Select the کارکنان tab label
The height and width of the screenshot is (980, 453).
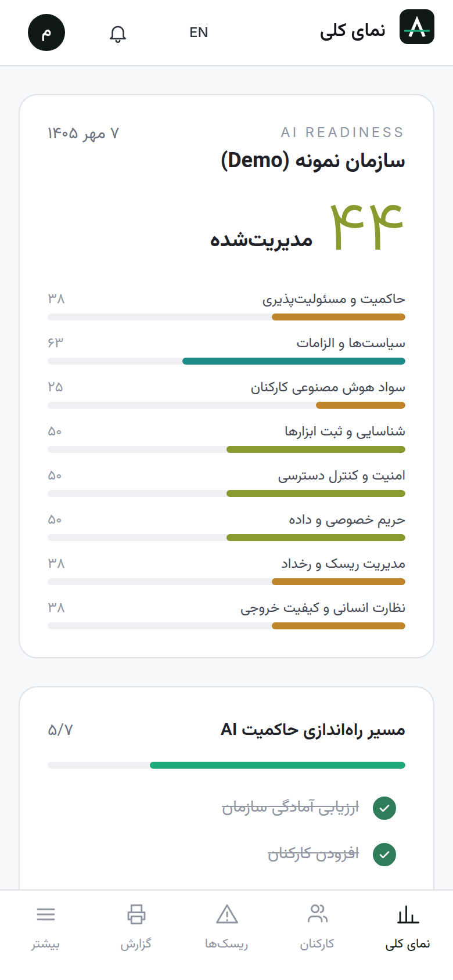[x=317, y=944]
